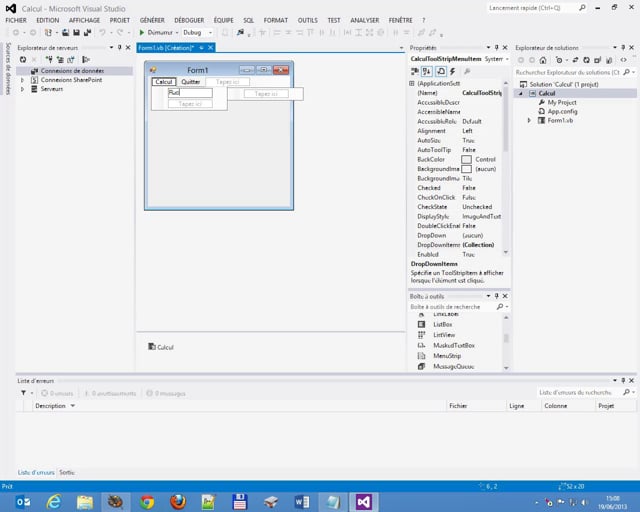This screenshot has height=512, width=640.
Task: Expand the Connexions SharePoint node
Action: tap(22, 80)
